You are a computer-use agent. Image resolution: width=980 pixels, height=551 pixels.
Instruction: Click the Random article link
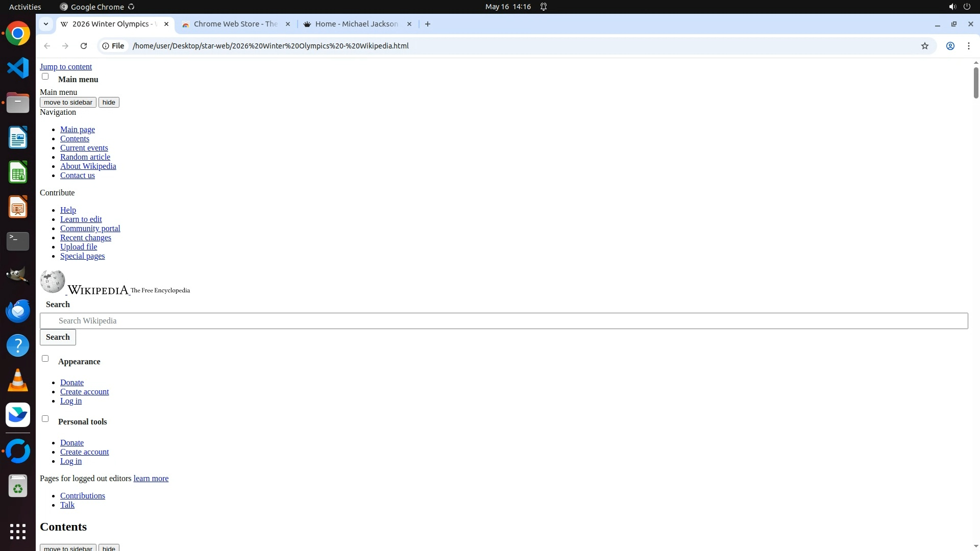coord(85,157)
